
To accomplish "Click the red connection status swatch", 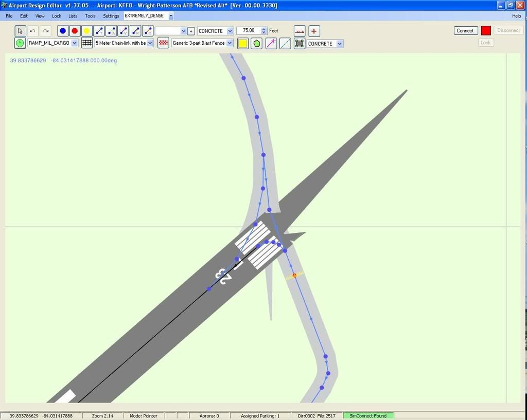I will 485,30.
